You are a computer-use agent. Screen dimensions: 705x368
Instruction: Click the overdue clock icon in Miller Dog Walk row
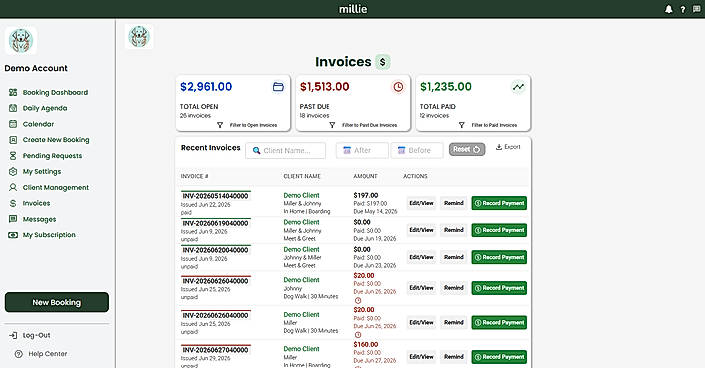coord(358,335)
